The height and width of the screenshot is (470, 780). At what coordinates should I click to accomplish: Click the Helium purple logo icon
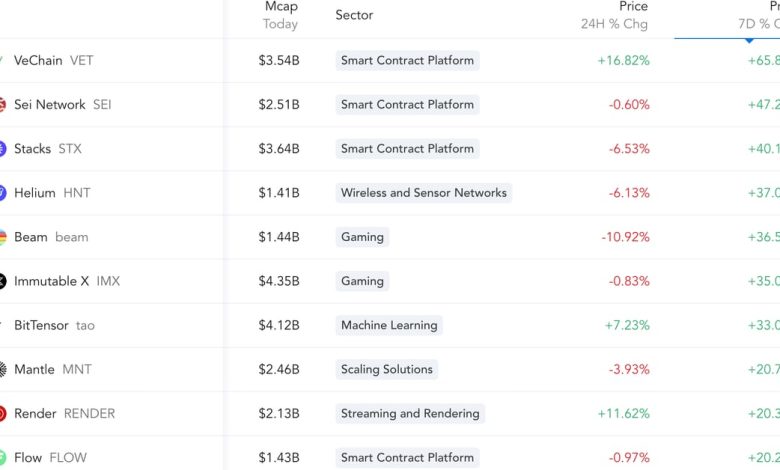pos(2,193)
